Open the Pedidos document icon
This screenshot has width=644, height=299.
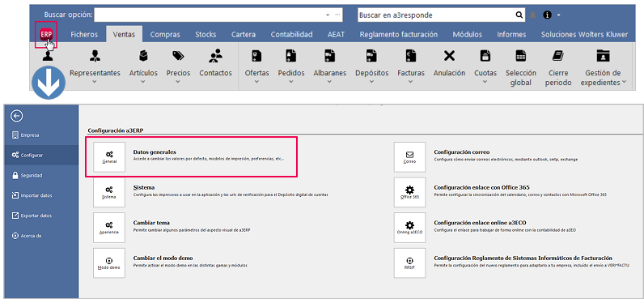291,55
